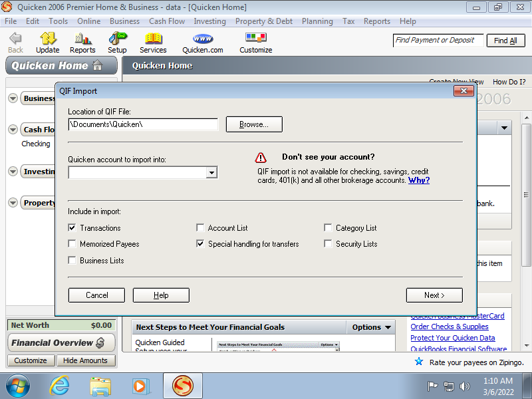Viewport: 532px width, 399px height.
Task: Click the Why? link
Action: click(419, 180)
